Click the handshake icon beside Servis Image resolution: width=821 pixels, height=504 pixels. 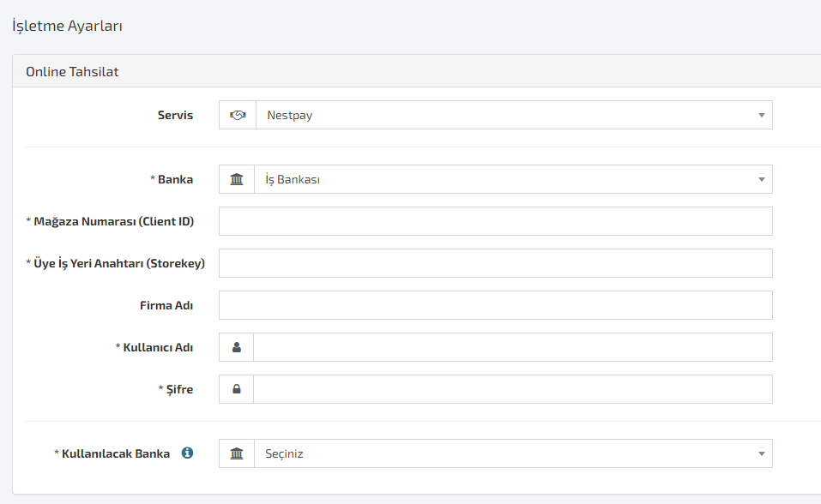coord(237,115)
